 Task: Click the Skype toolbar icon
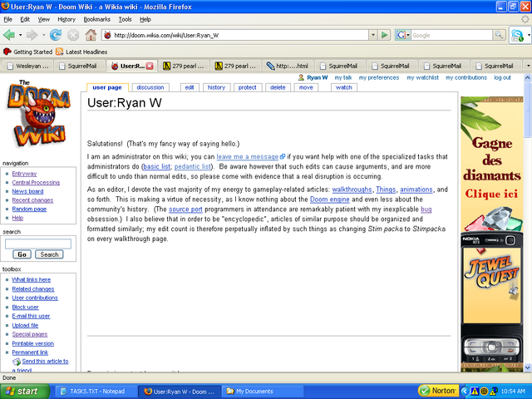517,35
